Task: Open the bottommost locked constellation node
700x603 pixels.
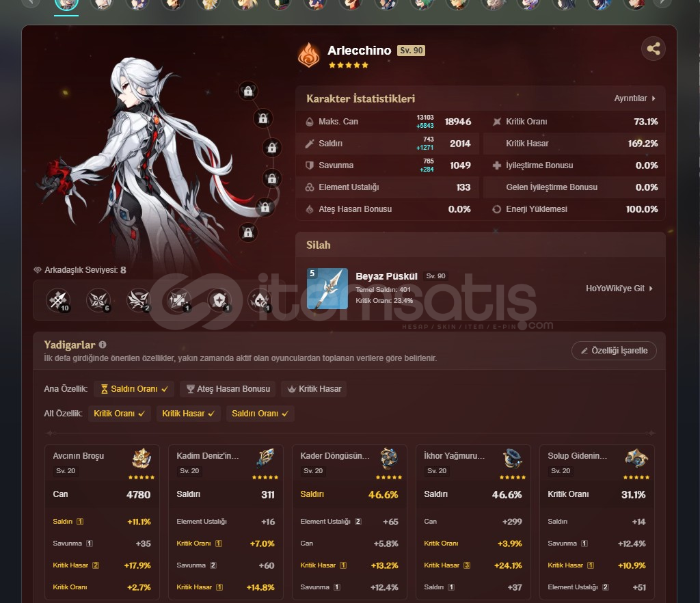Action: (x=247, y=232)
